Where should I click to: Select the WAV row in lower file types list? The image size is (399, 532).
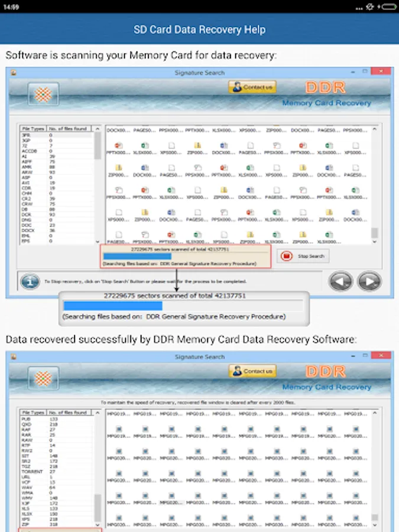[x=56, y=488]
